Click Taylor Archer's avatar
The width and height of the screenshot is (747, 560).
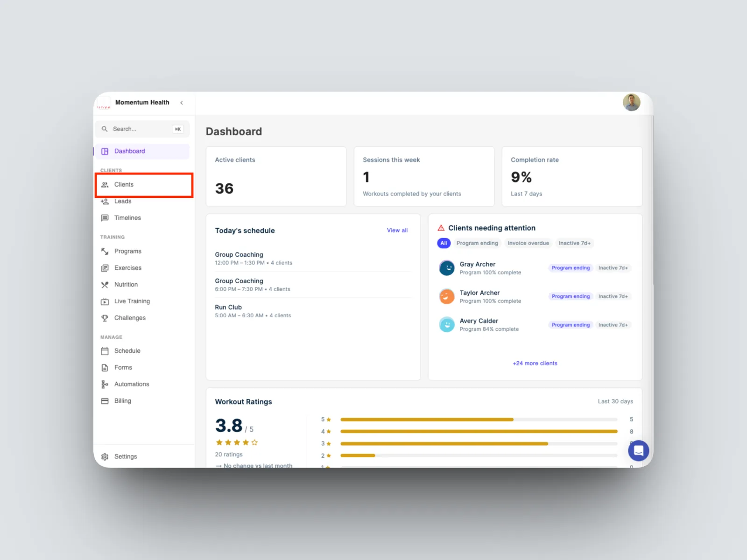[447, 296]
